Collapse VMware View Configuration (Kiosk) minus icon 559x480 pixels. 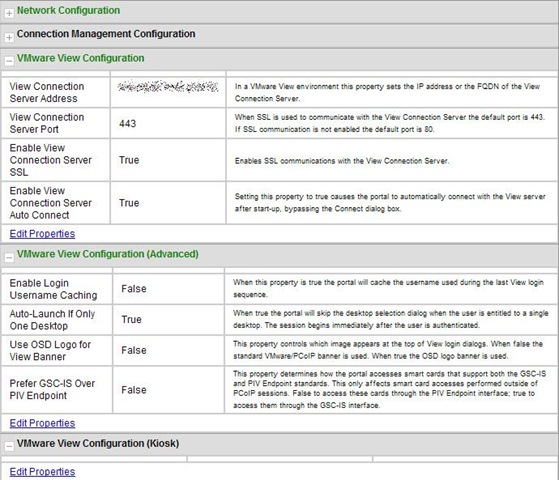[9, 446]
